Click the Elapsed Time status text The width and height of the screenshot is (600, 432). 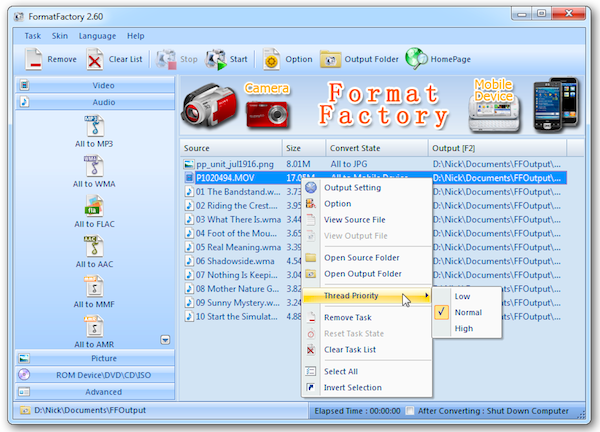pos(357,411)
